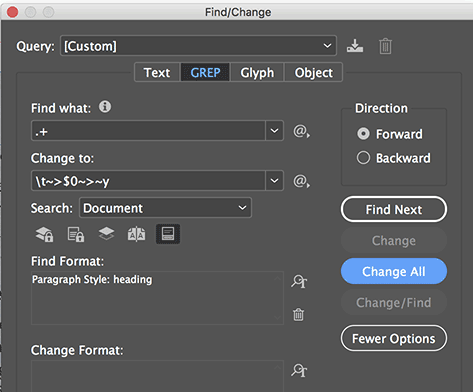Expand the Find what history dropdown
The width and height of the screenshot is (473, 392).
pos(274,131)
